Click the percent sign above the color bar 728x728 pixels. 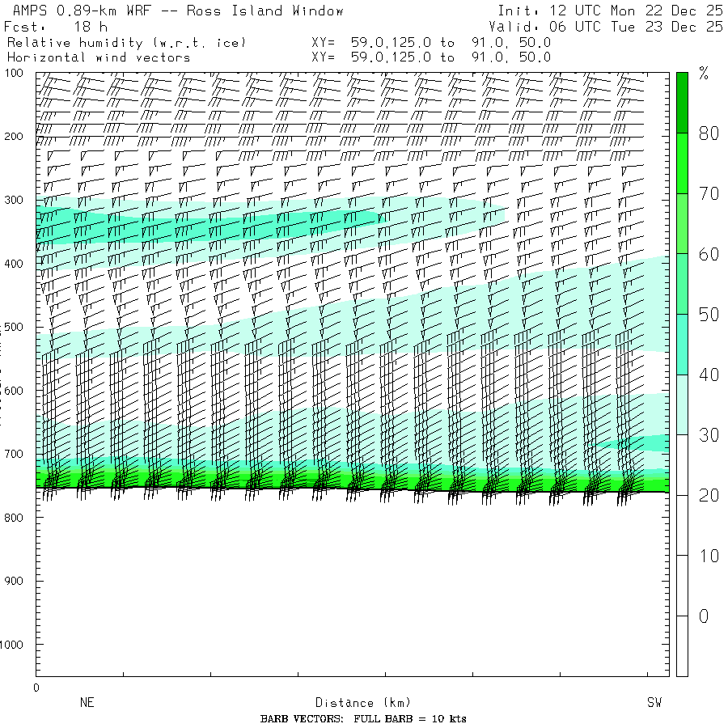click(x=704, y=74)
